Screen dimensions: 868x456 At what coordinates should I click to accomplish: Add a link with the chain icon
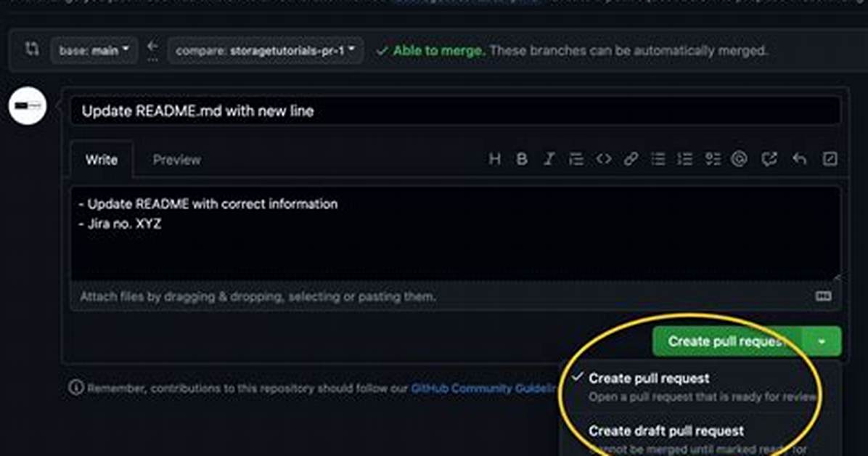(x=631, y=160)
